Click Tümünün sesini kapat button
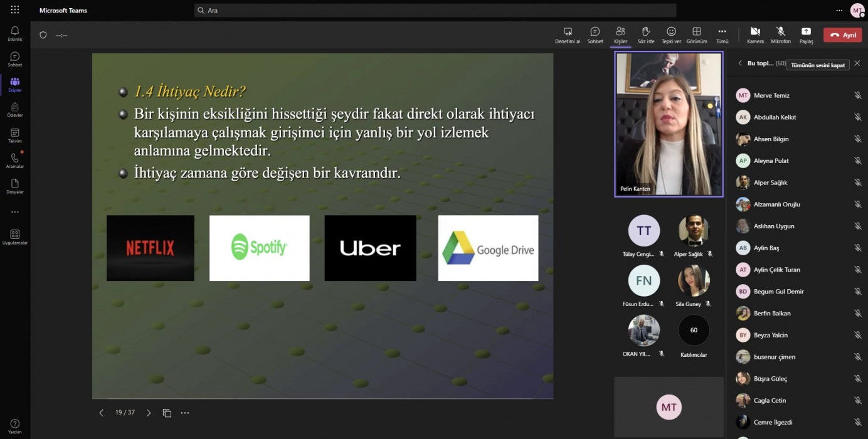Image resolution: width=868 pixels, height=439 pixels. 818,65
